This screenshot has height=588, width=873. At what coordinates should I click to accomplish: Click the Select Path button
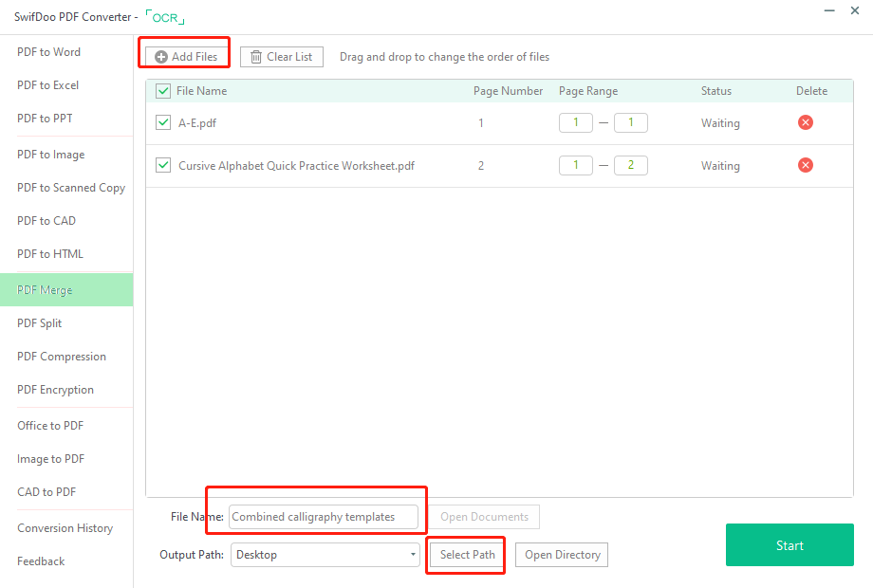tap(467, 555)
